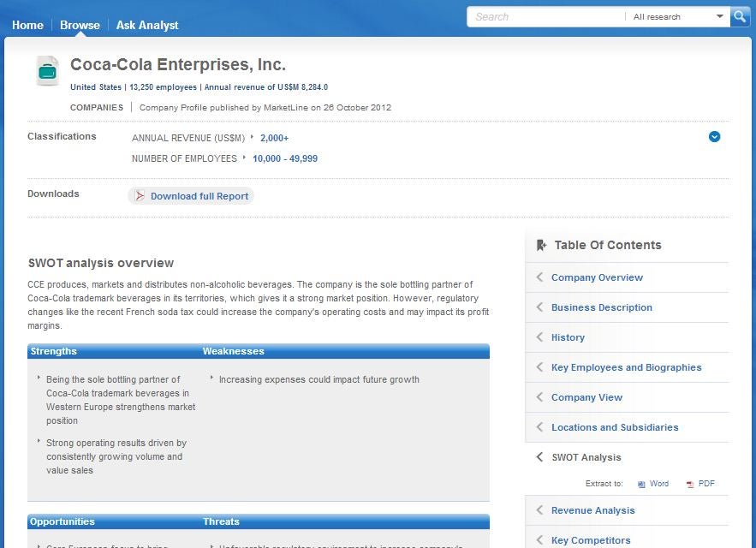Click the Table Of Contents heading

point(608,245)
